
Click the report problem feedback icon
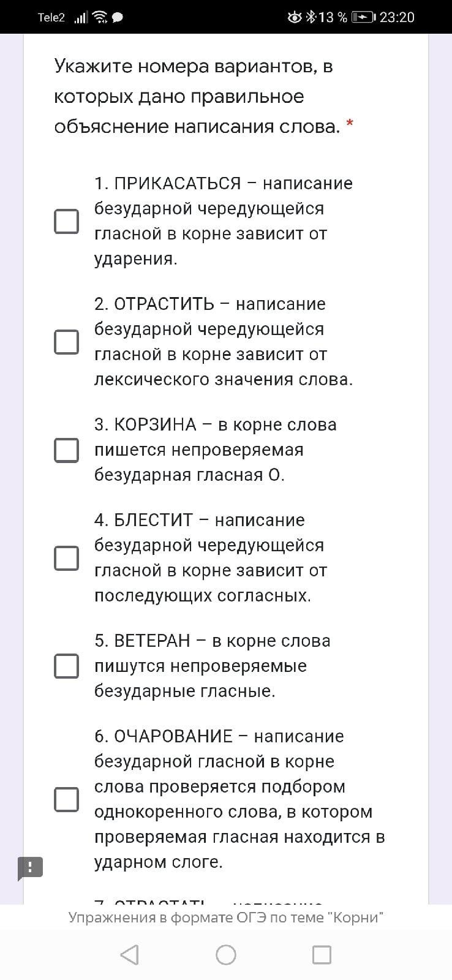tap(30, 867)
